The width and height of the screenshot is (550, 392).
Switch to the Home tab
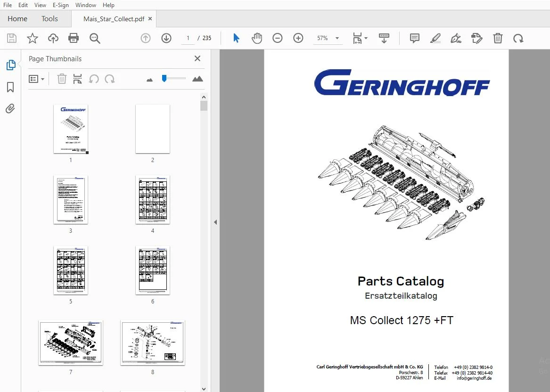pyautogui.click(x=17, y=18)
